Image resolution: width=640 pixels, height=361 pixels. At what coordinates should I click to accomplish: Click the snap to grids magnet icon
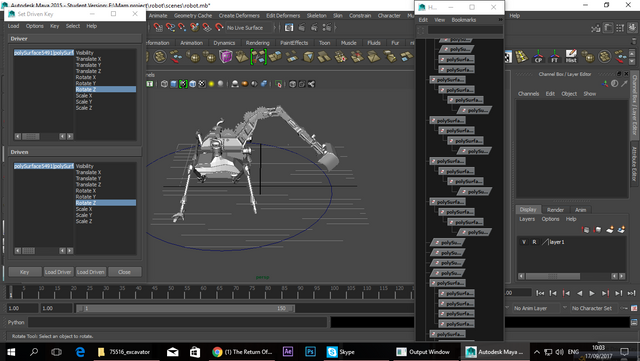click(158, 27)
